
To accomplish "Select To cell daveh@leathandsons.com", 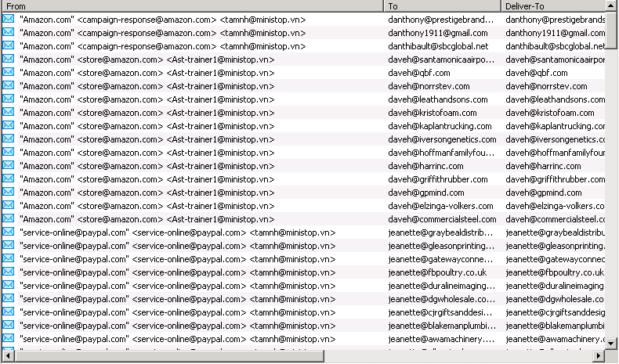I will (x=438, y=99).
